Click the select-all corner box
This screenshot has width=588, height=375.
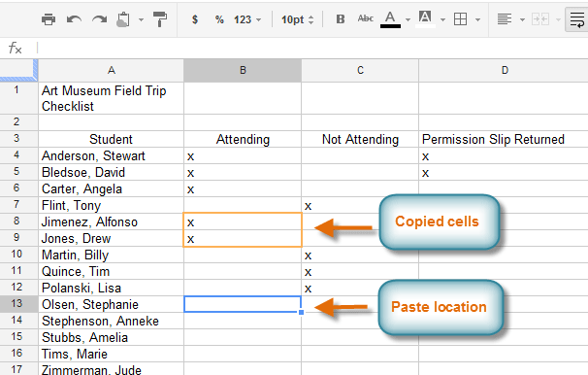pos(18,70)
